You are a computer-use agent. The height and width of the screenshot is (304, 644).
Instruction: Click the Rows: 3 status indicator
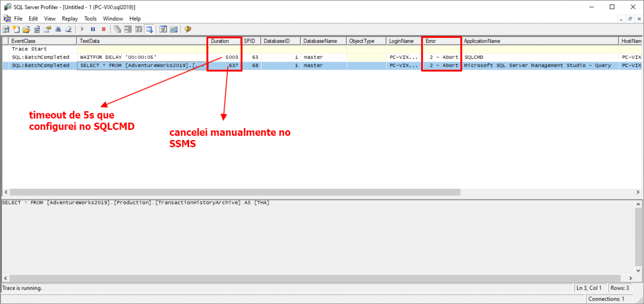click(x=621, y=287)
